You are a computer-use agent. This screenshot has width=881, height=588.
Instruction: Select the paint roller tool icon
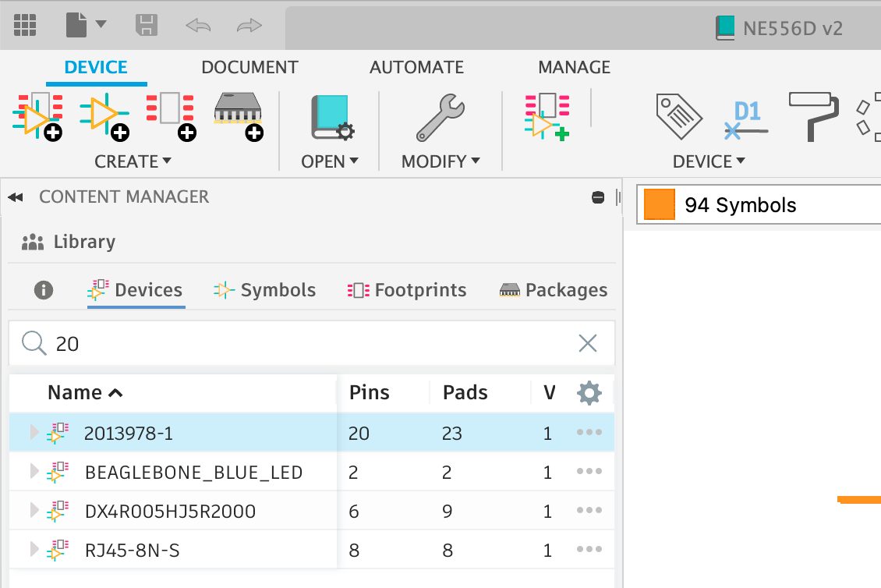[x=813, y=115]
